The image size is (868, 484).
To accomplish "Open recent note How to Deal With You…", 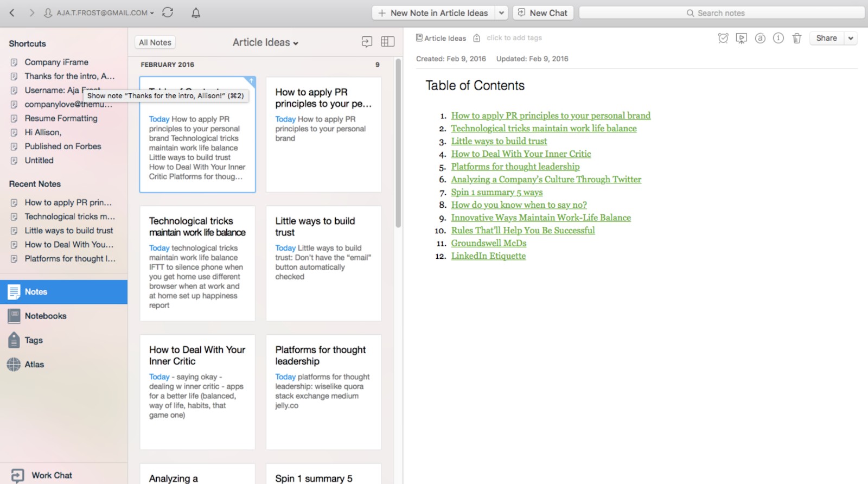I will 69,245.
